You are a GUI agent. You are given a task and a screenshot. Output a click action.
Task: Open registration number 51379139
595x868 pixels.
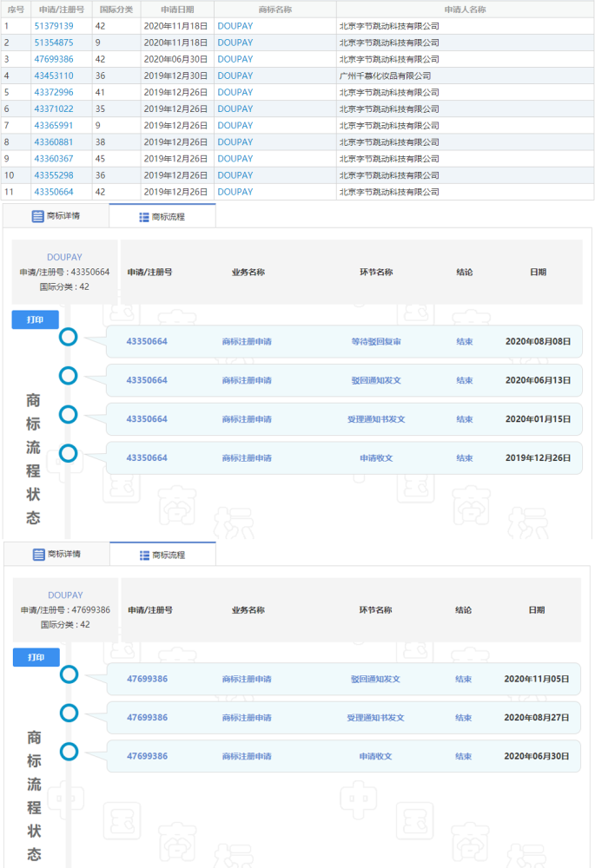(54, 26)
